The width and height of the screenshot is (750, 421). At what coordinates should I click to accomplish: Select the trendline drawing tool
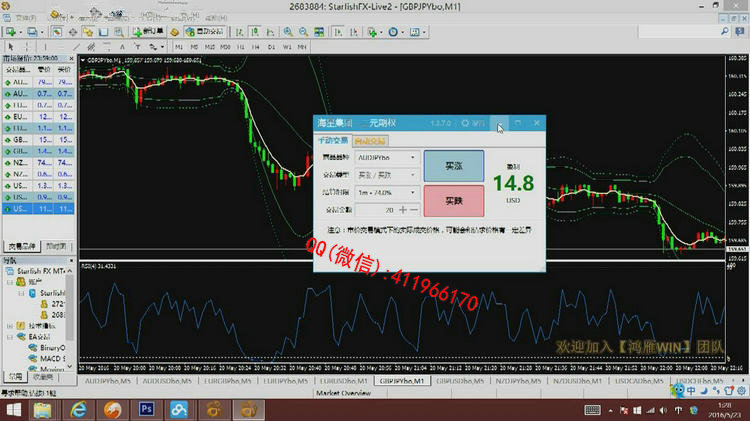point(77,47)
